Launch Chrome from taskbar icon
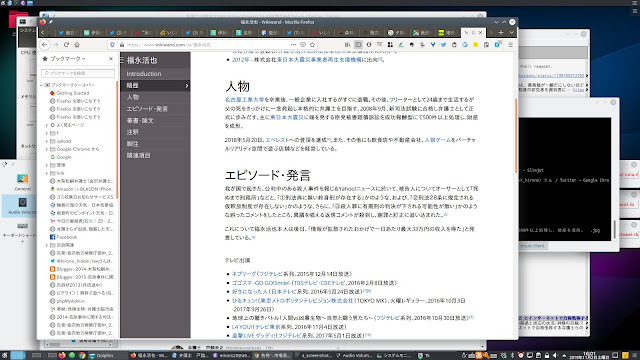The height and width of the screenshot is (360, 640). [x=82, y=356]
